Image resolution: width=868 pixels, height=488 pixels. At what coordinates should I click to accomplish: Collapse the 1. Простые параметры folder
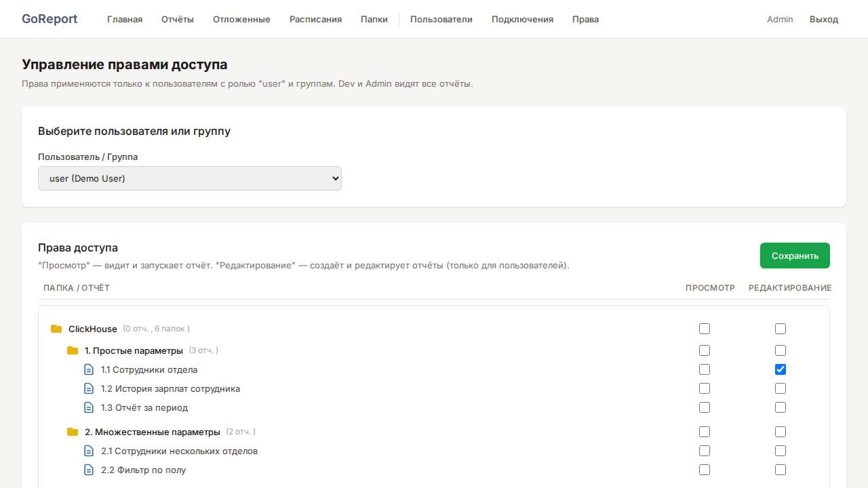134,351
